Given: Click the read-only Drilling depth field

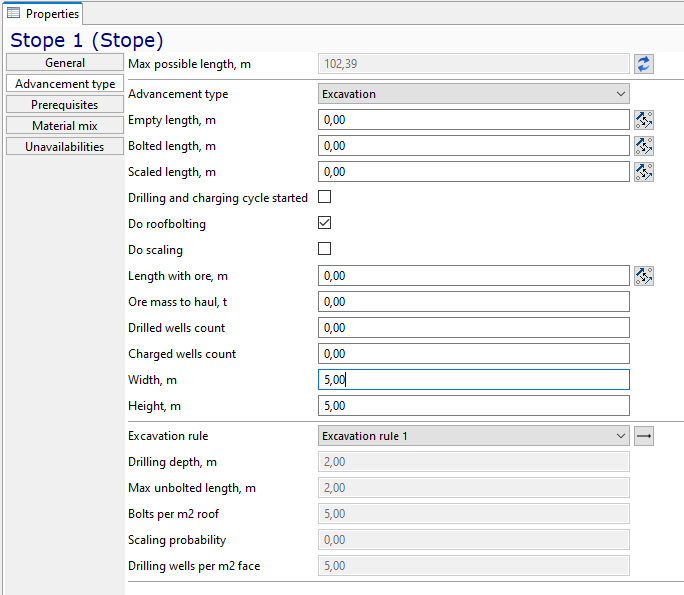Looking at the screenshot, I should 474,462.
